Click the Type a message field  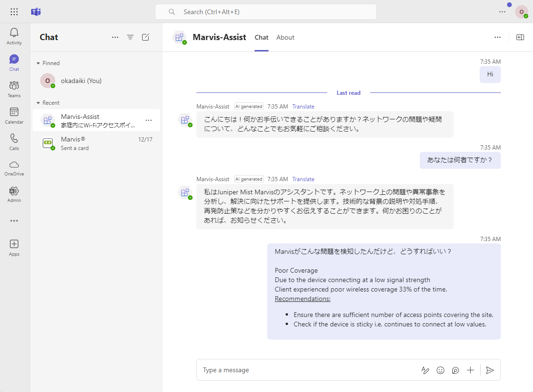(307, 370)
